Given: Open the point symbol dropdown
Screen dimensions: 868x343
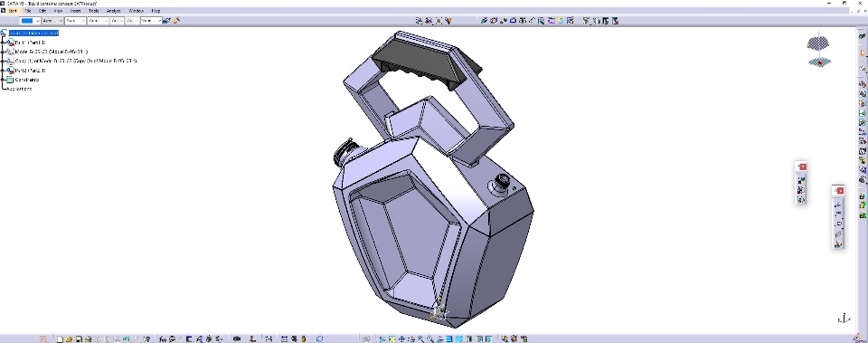Looking at the screenshot, I should click(117, 21).
